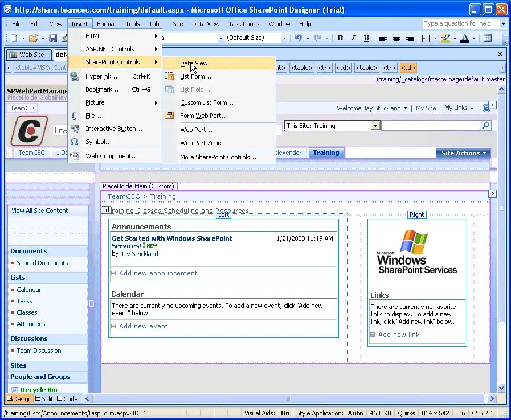Open the Picture submenu
This screenshot has height=420, width=511.
pyautogui.click(x=115, y=102)
